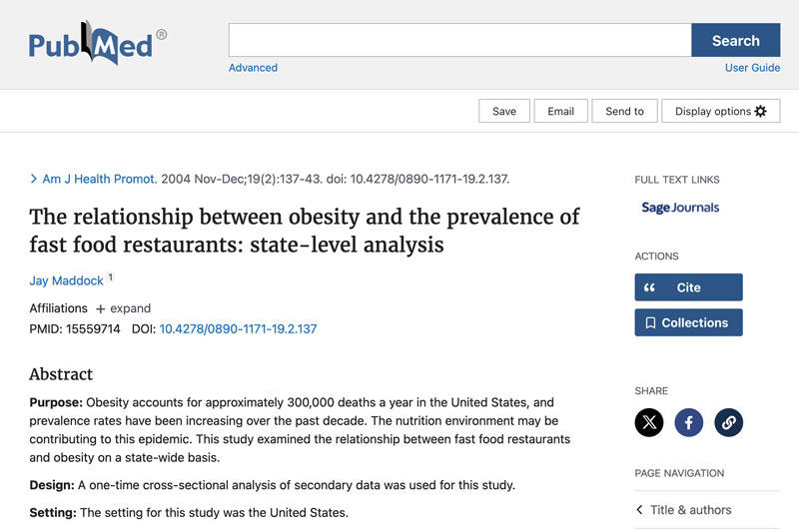799x532 pixels.
Task: Share article on Facebook
Action: 689,422
